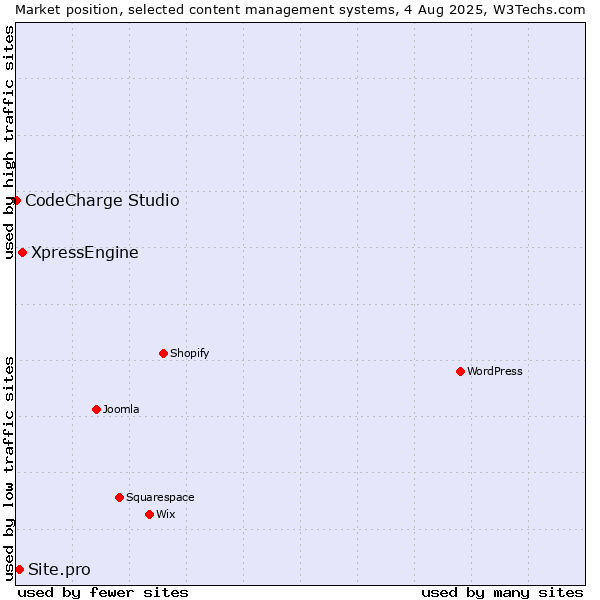
Task: Click the 'used by low traffic sites' axis label
Action: click(8, 469)
